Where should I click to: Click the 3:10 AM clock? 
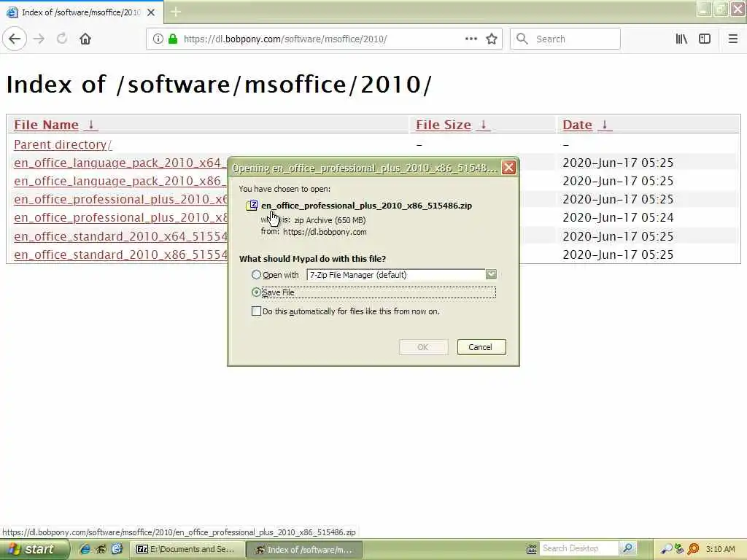pyautogui.click(x=720, y=549)
